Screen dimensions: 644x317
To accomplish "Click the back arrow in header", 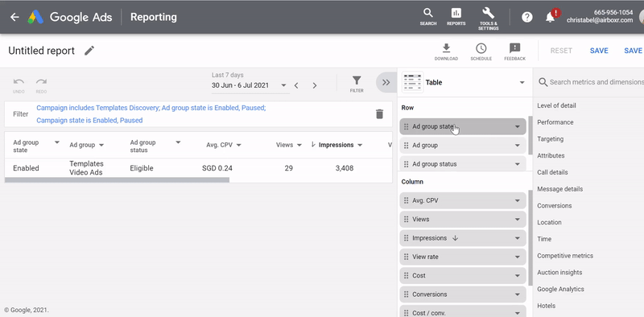I will tap(14, 17).
